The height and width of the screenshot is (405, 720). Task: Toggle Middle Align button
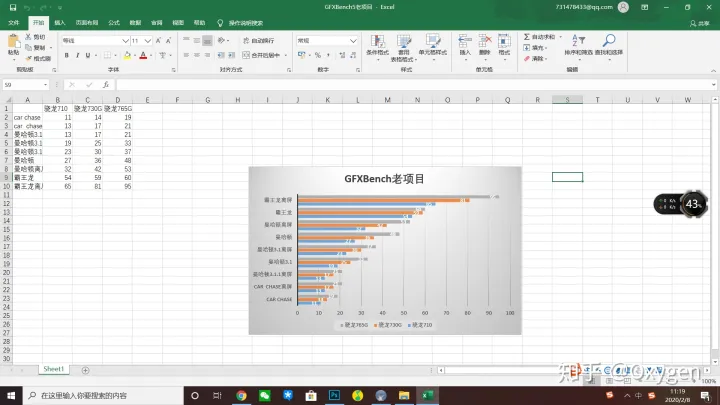(197, 40)
